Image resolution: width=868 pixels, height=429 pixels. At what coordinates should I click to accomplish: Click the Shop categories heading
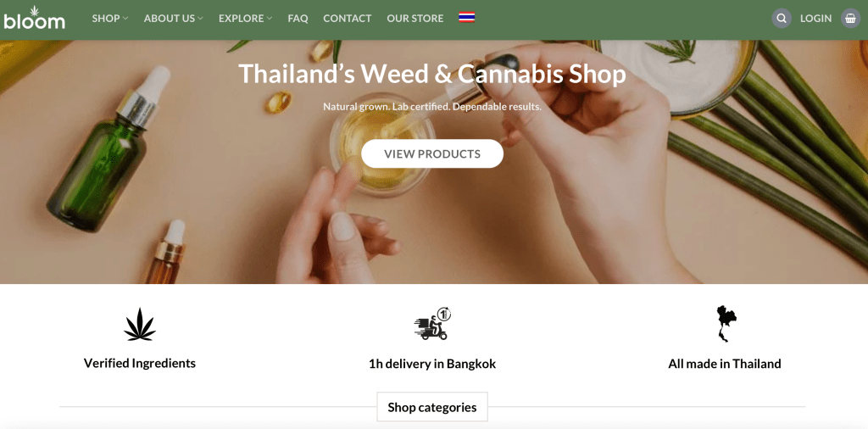432,408
